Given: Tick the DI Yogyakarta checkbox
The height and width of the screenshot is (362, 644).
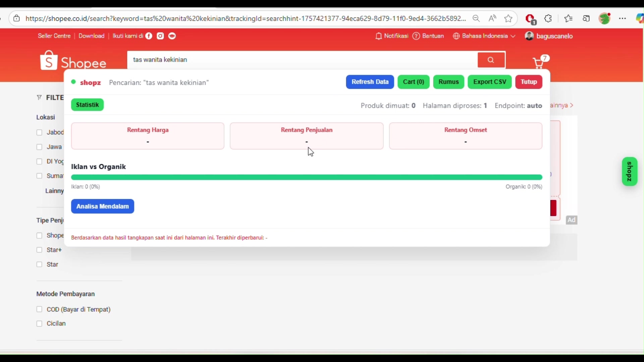Looking at the screenshot, I should pyautogui.click(x=39, y=162).
